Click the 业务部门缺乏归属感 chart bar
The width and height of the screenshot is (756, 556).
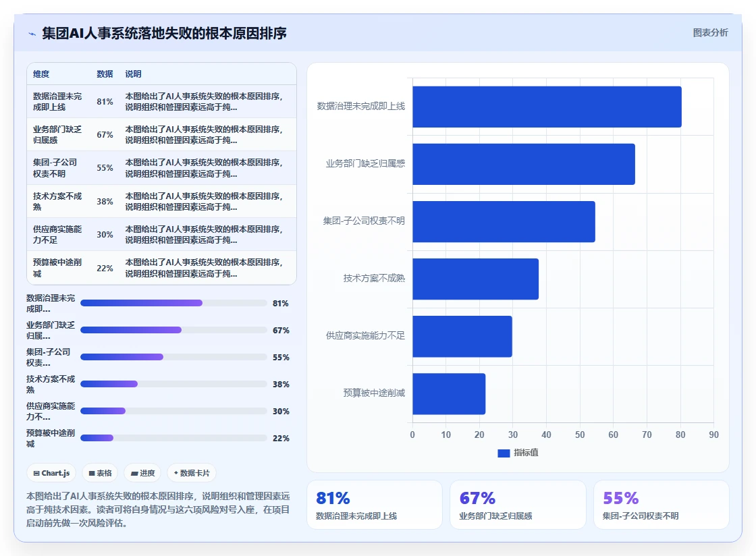524,164
